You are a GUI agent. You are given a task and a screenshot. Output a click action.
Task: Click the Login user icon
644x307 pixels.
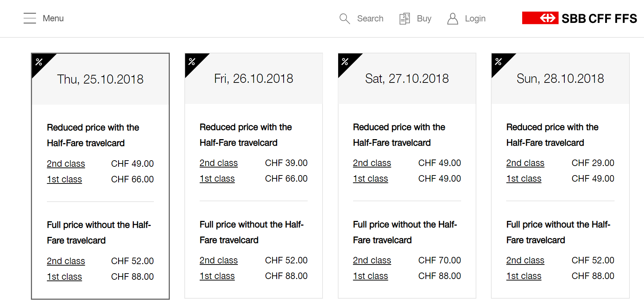(x=452, y=19)
